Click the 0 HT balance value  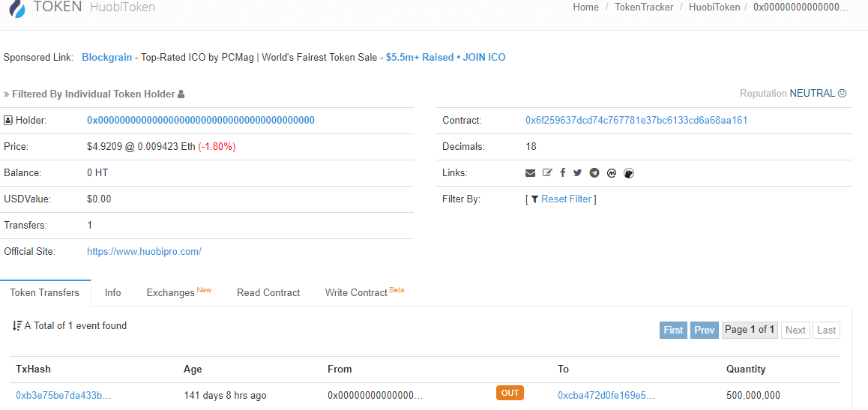pos(97,172)
